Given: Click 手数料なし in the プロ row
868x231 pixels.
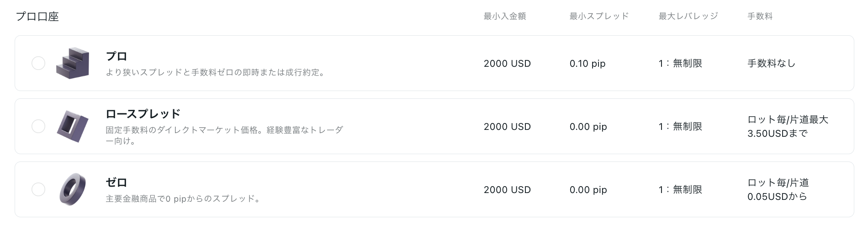Looking at the screenshot, I should [772, 64].
